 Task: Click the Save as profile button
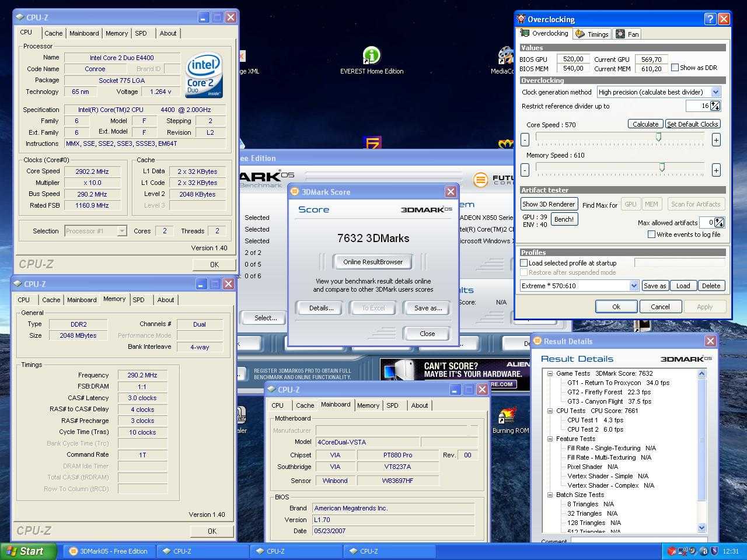654,286
